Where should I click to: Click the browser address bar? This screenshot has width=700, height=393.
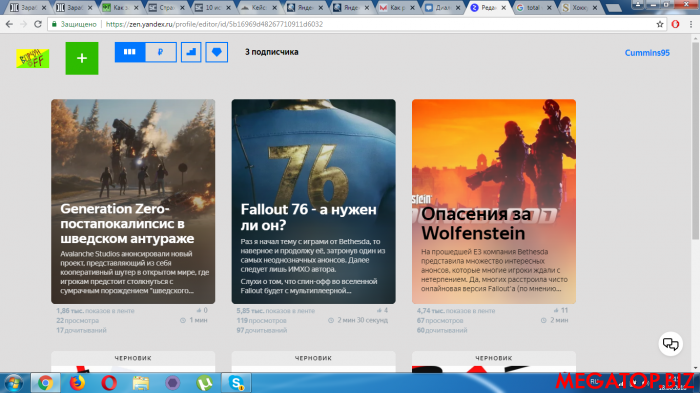tap(353, 24)
